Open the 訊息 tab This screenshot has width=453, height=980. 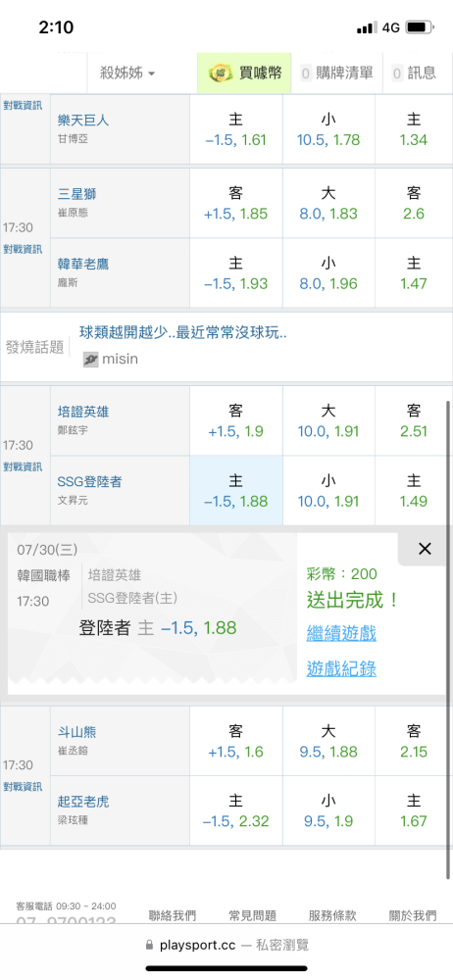[414, 73]
